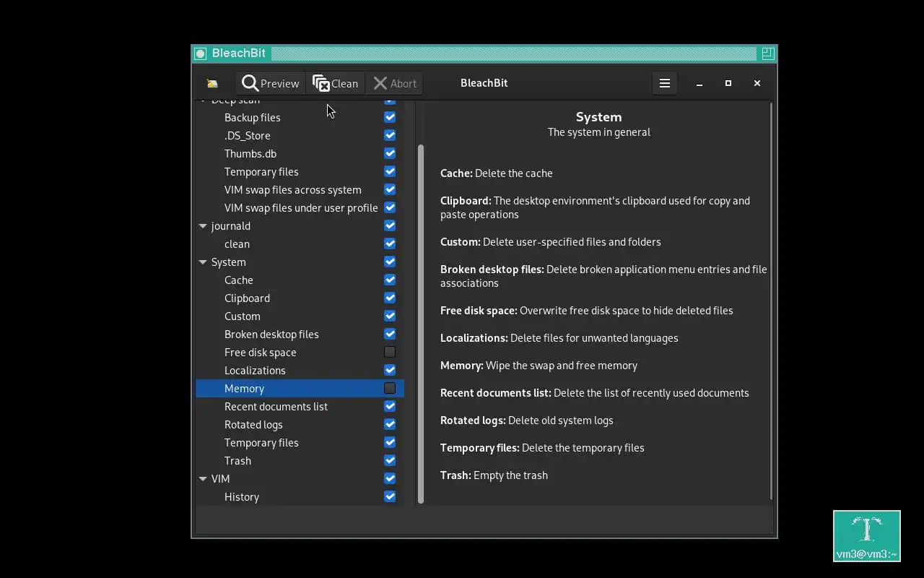Screen dimensions: 924x578
Task: Select the VIM group label
Action: coord(220,478)
